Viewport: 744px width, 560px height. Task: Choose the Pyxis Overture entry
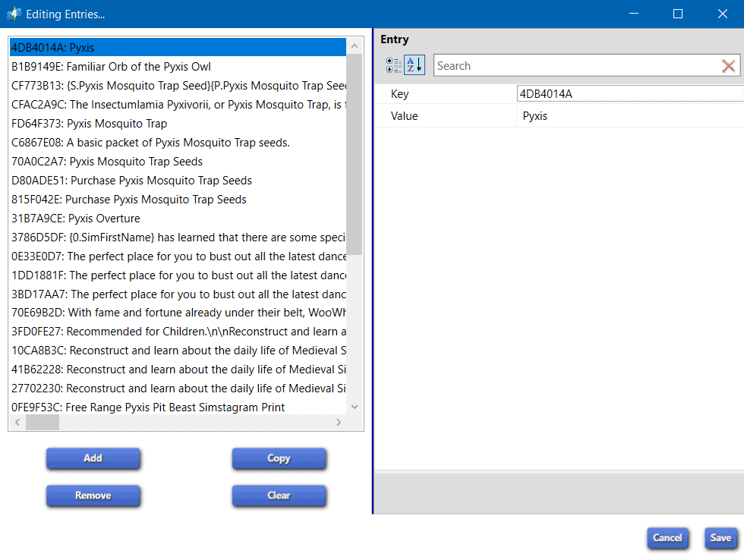[76, 219]
